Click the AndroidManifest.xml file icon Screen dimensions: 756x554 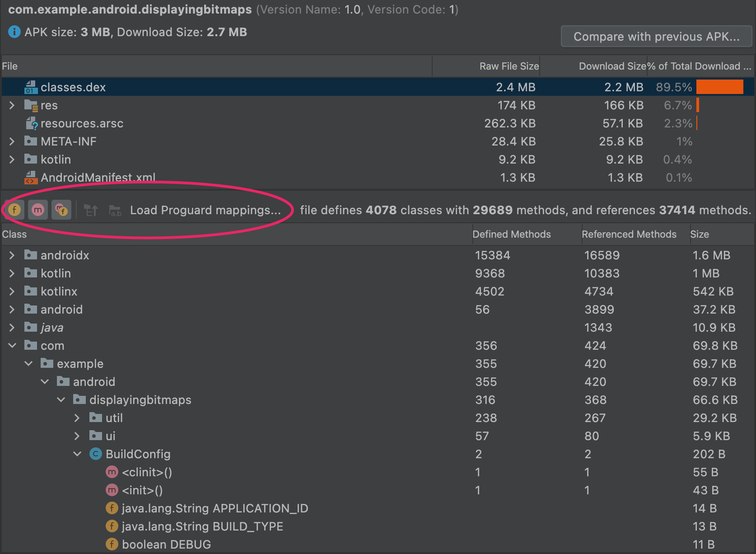click(x=30, y=178)
